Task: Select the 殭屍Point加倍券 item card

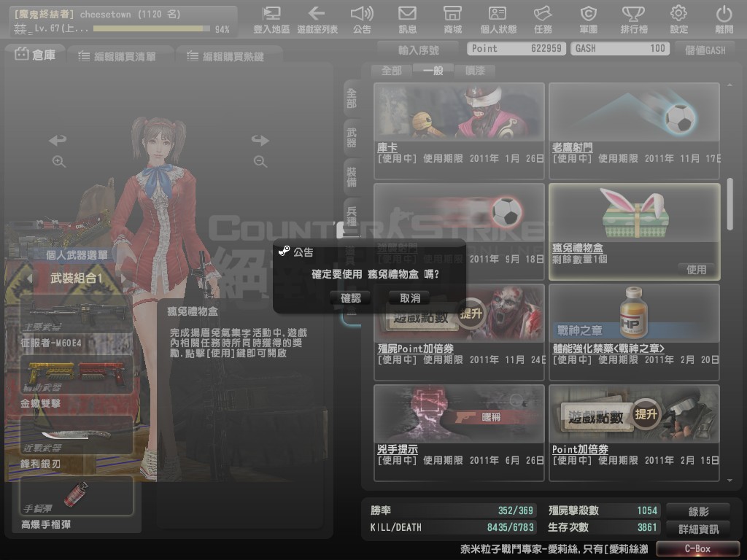Action: 460,332
